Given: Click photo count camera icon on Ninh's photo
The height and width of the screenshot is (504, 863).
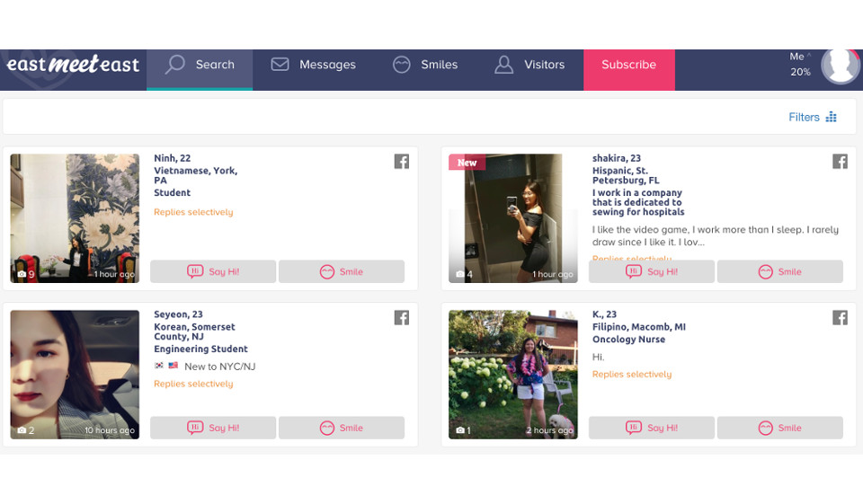Looking at the screenshot, I should (22, 274).
